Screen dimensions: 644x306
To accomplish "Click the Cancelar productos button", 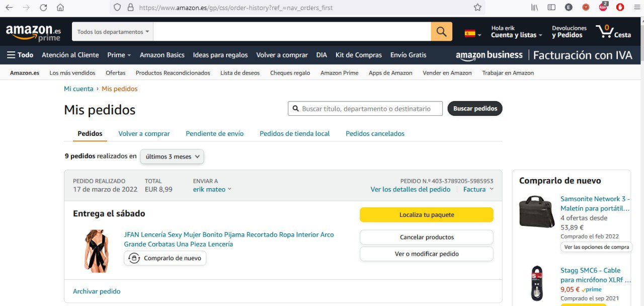I will tap(426, 237).
